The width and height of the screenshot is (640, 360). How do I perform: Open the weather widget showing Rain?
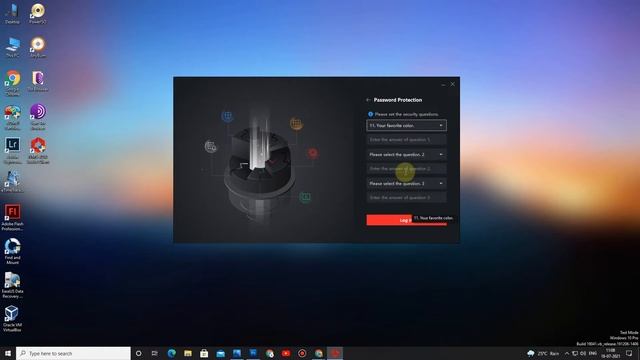click(543, 353)
